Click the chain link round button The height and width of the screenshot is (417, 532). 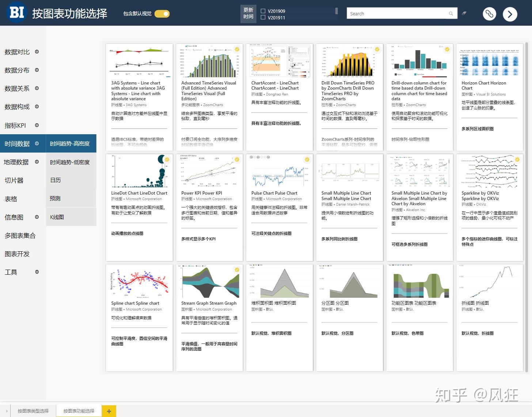(x=489, y=14)
